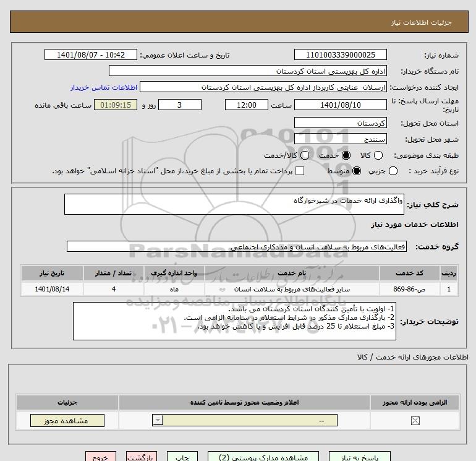Select the جزیی purchase type radio
Viewport: 476px width, 461px height.
393,171
